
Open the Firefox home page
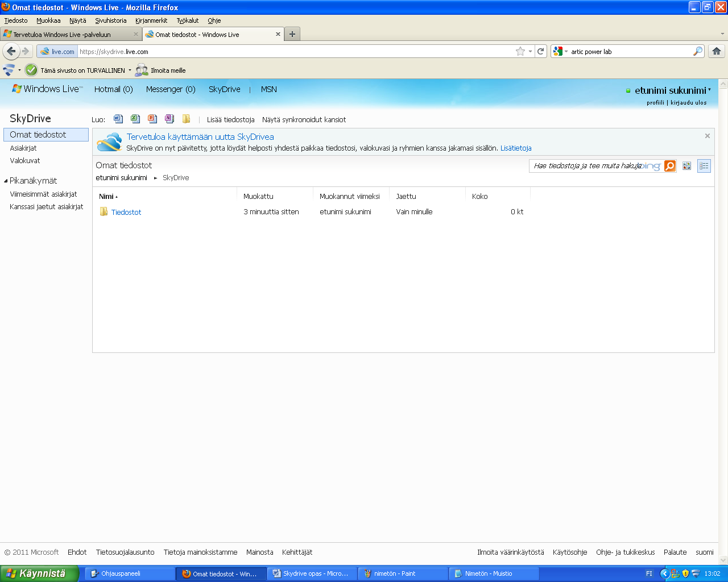(717, 51)
